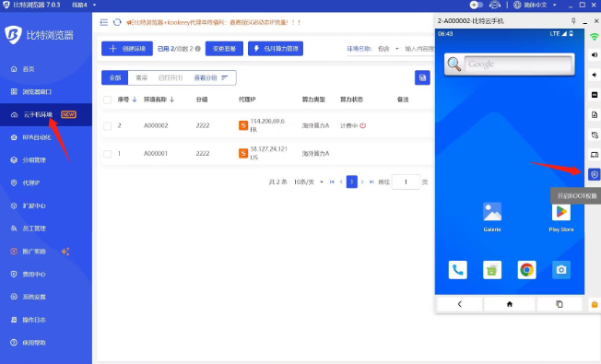The width and height of the screenshot is (601, 364).
Task: Toggle the theme switch in title bar
Action: pos(477,5)
